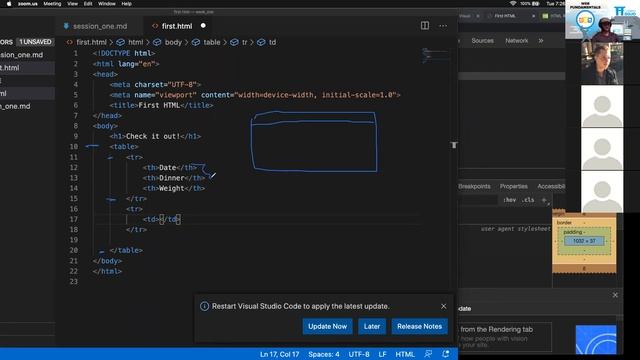
Task: Click tr in the breadcrumb path
Action: click(x=244, y=42)
